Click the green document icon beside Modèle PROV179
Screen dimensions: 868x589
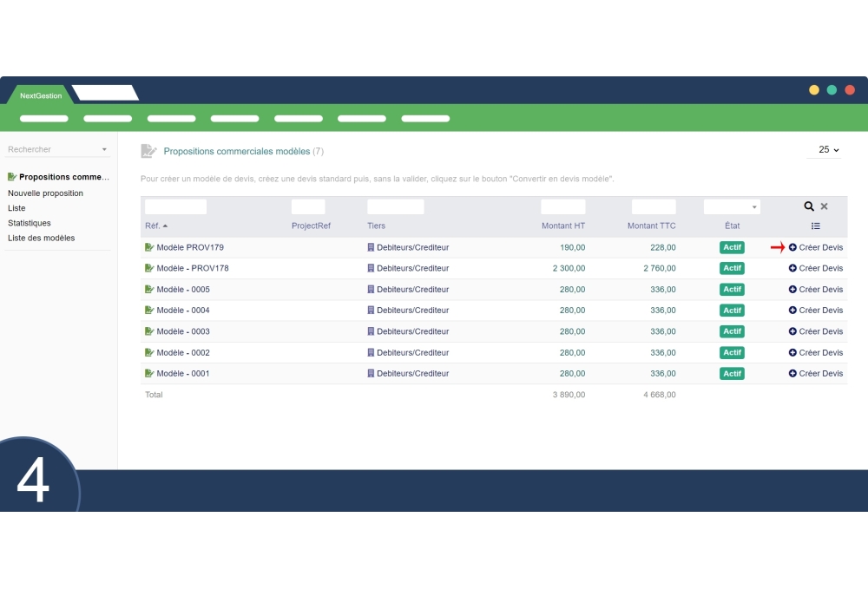[148, 246]
